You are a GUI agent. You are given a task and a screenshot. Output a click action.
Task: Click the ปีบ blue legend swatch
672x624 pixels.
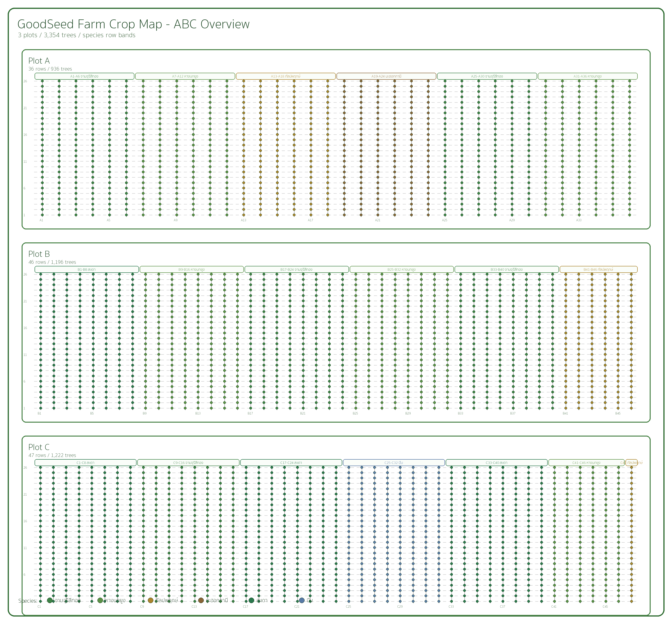point(302,600)
